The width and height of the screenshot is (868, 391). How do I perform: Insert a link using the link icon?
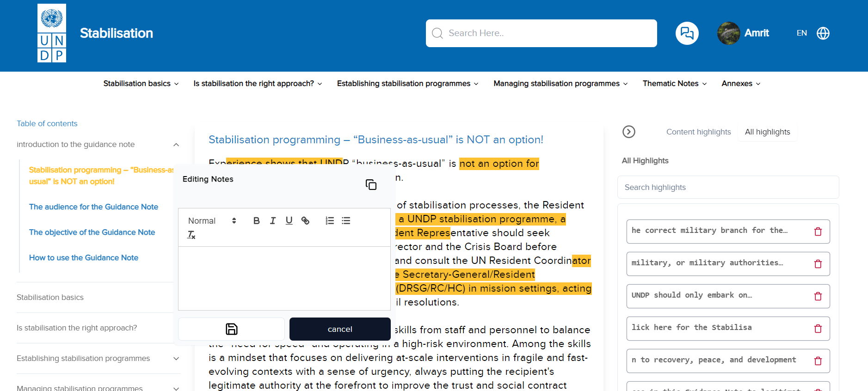305,221
